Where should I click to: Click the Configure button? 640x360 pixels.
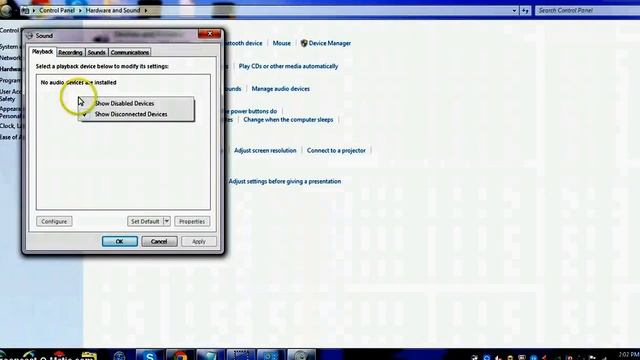54,221
